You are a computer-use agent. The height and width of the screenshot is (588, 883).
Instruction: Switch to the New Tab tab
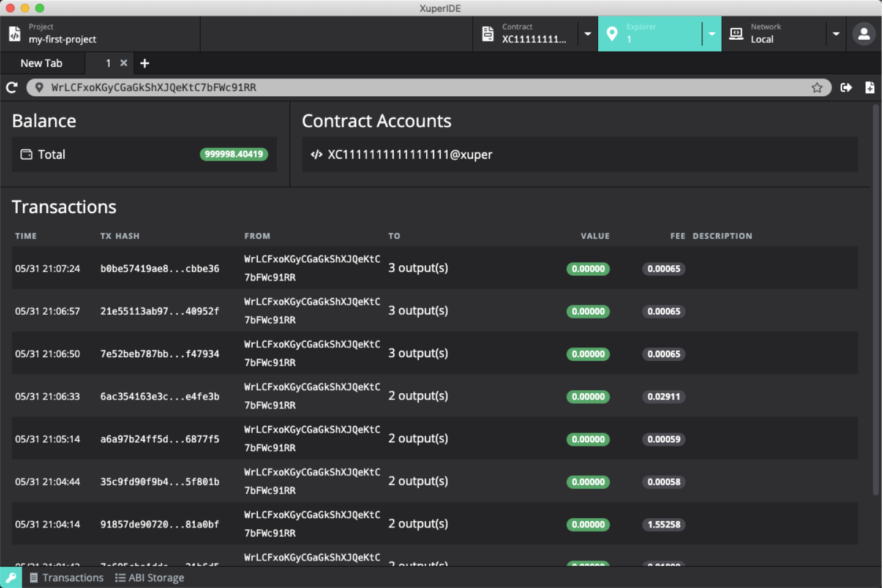click(x=42, y=63)
